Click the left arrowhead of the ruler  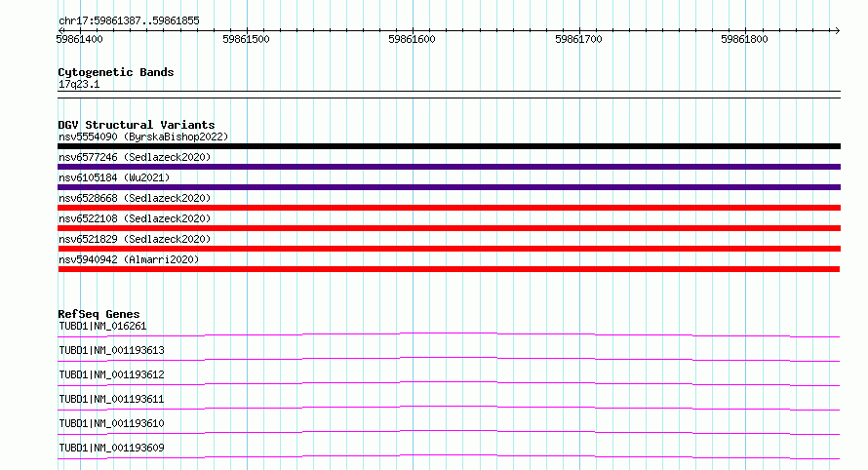coord(60,30)
